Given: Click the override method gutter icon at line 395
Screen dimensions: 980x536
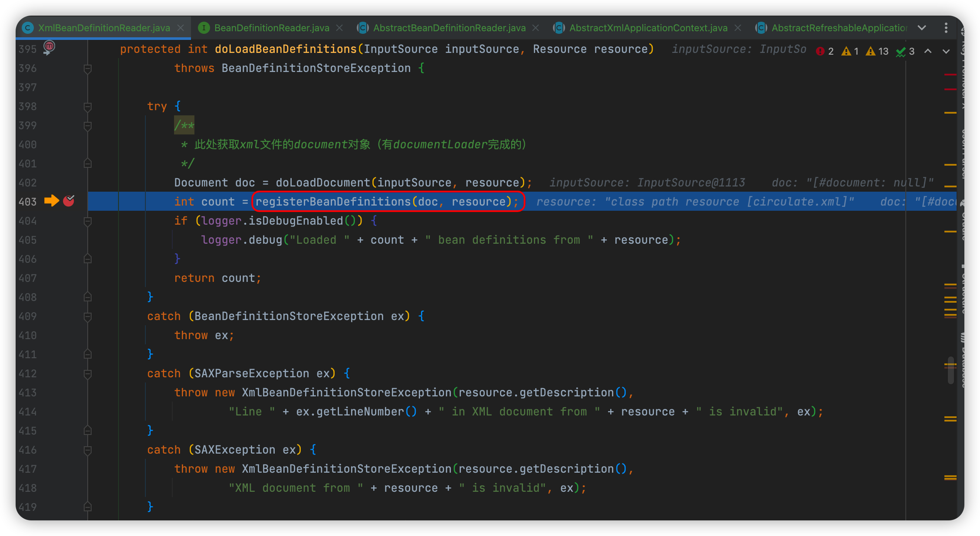Looking at the screenshot, I should point(49,47).
